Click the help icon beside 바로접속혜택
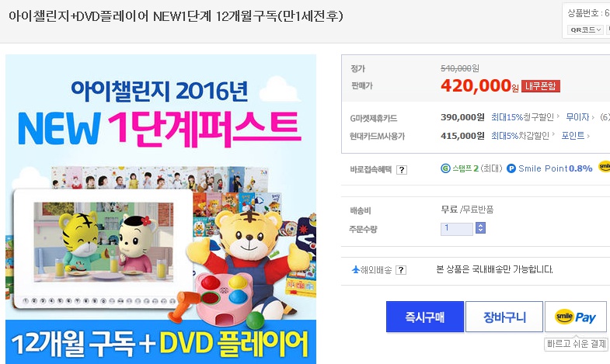610x364 pixels. pyautogui.click(x=402, y=170)
